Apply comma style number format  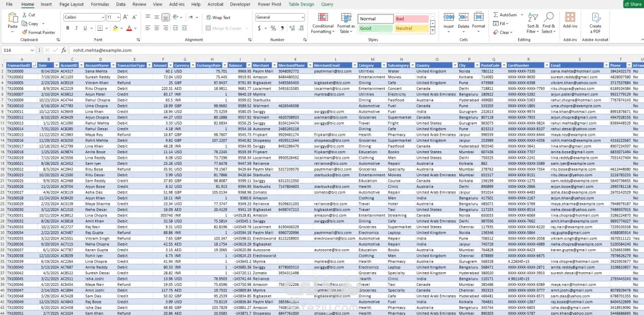[282, 28]
